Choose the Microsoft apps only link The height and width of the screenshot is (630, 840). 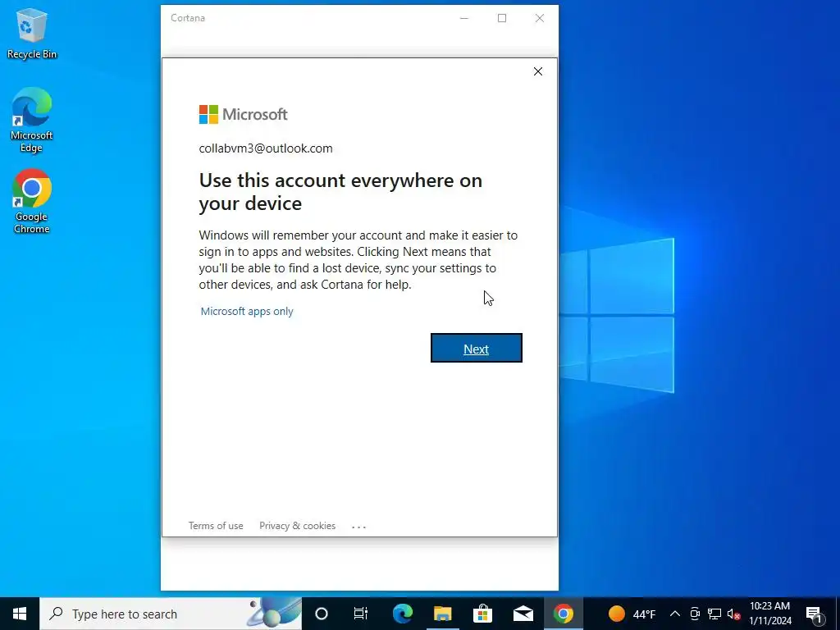pos(247,311)
